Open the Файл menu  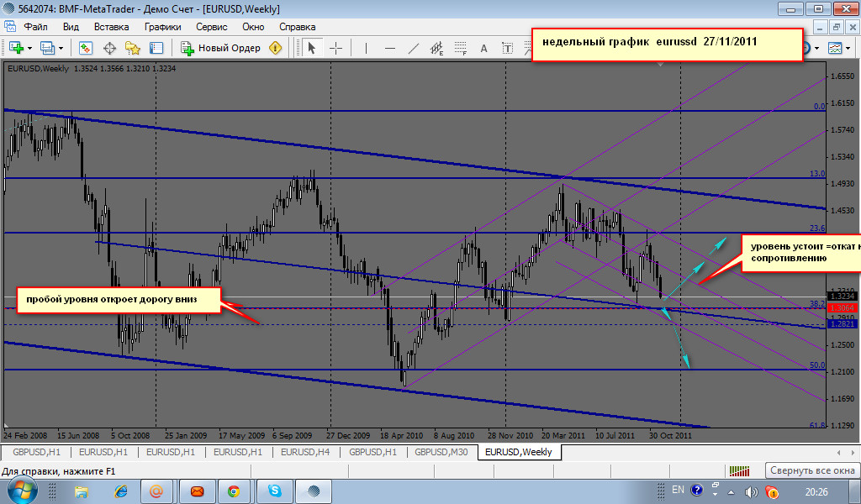coord(35,27)
